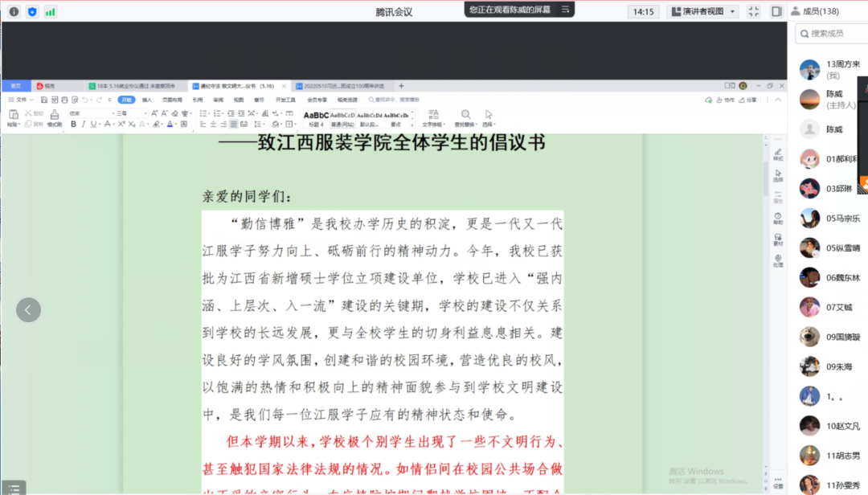Click the font color A swatch

pyautogui.click(x=170, y=125)
